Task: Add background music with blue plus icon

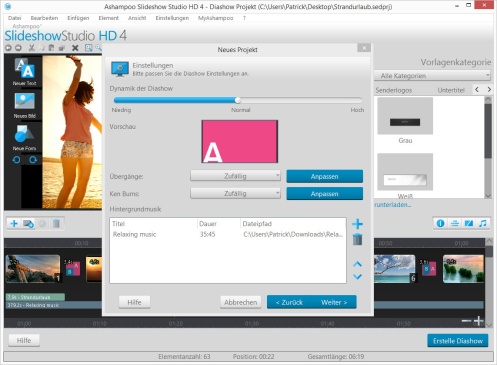Action: click(x=357, y=224)
